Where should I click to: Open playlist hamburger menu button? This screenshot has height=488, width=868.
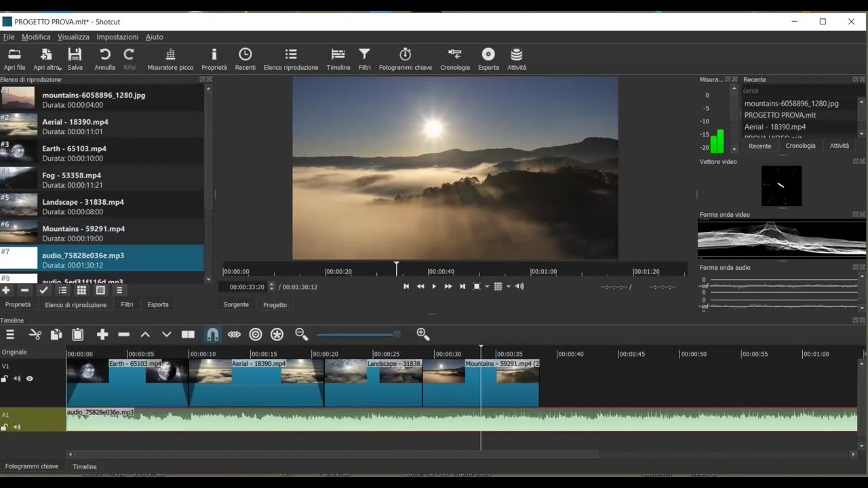pyautogui.click(x=119, y=290)
